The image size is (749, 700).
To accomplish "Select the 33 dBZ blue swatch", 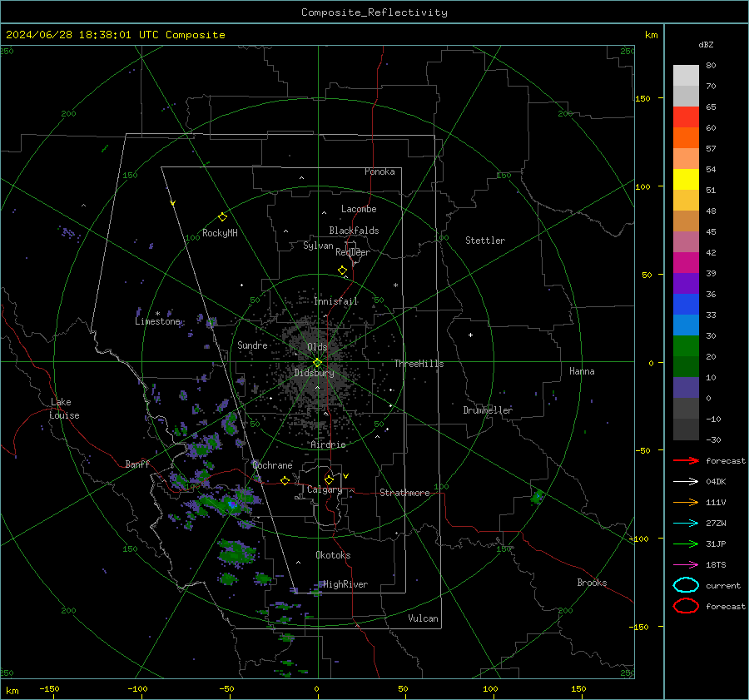I will [x=686, y=305].
